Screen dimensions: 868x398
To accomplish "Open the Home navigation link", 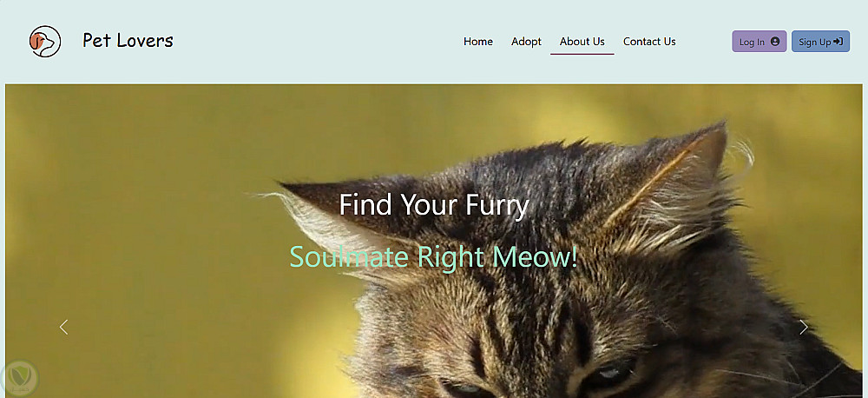I will click(x=478, y=42).
